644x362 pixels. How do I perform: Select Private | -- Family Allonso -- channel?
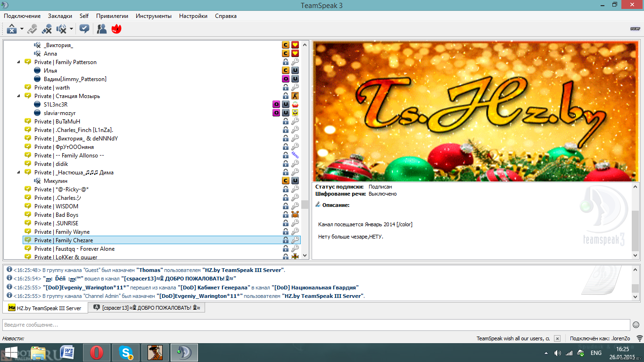click(x=69, y=156)
